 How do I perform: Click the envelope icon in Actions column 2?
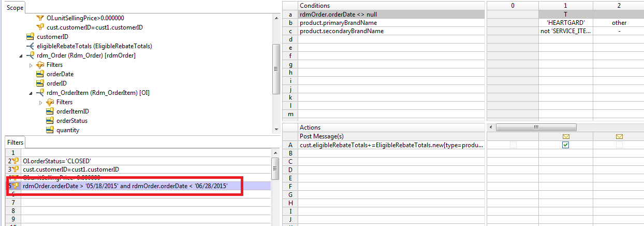point(619,136)
